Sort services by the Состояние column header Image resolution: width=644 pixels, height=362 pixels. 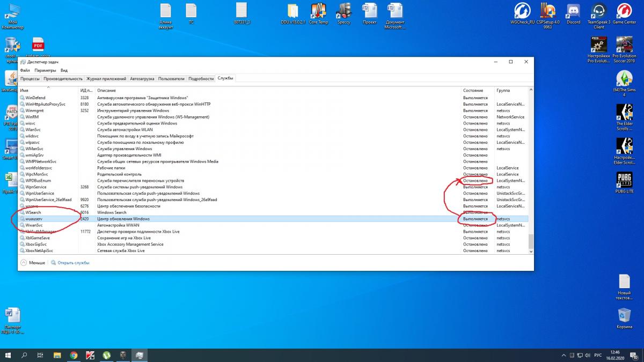coord(473,91)
